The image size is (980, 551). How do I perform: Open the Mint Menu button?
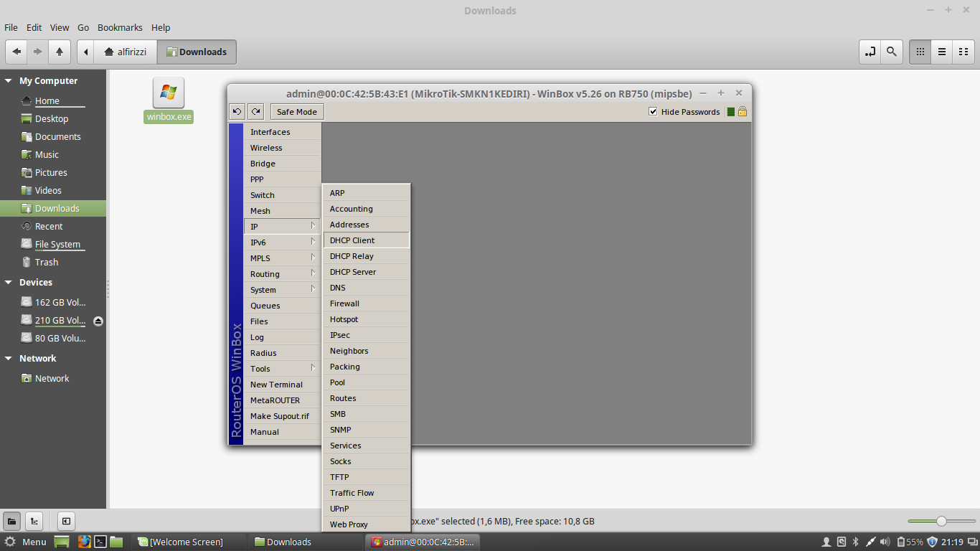point(26,542)
